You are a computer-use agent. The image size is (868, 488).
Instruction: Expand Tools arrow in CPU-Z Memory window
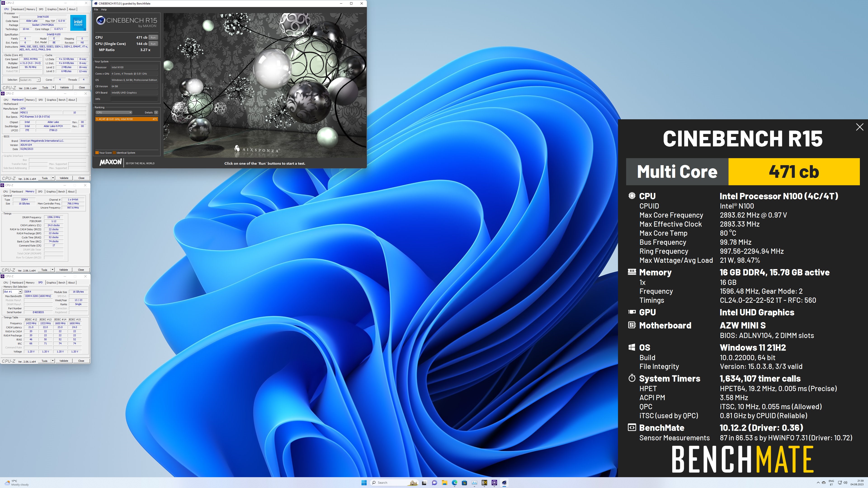click(53, 270)
